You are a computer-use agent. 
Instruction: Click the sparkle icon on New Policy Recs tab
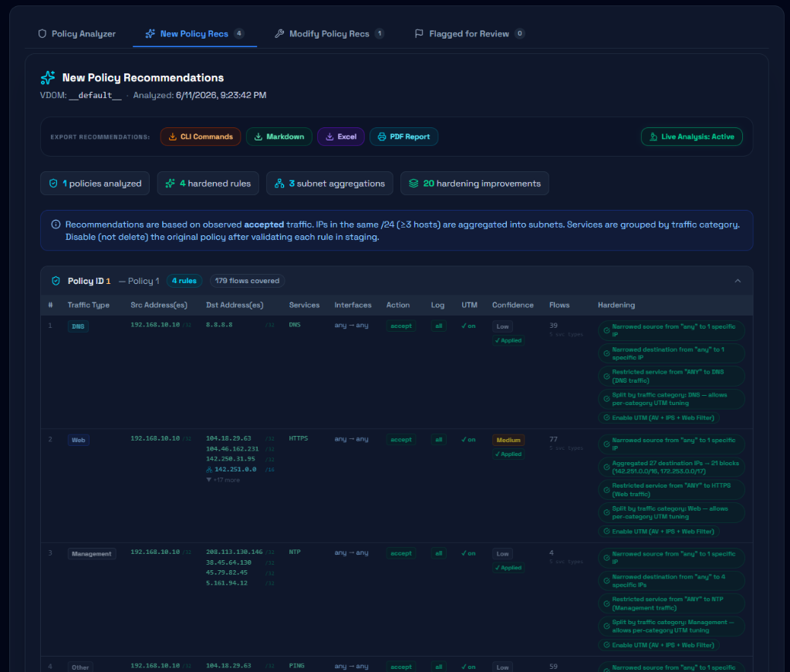[150, 34]
